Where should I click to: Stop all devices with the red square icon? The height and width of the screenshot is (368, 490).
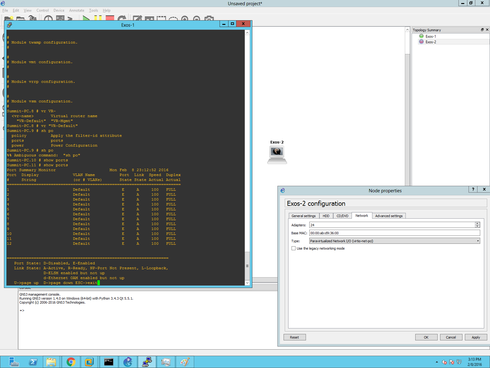110,18
